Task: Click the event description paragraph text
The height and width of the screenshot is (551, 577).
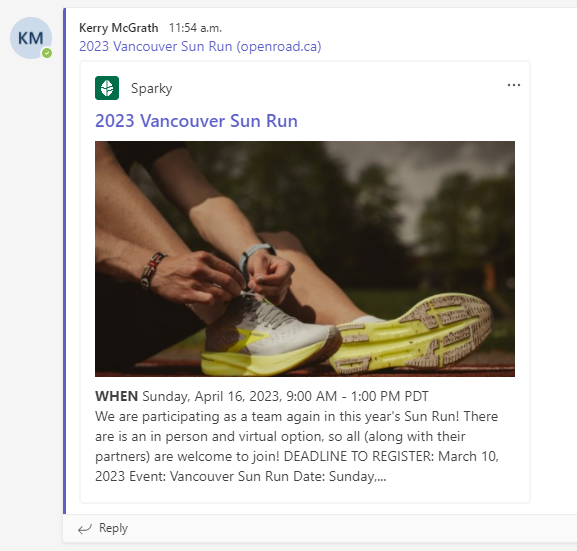Action: 297,446
